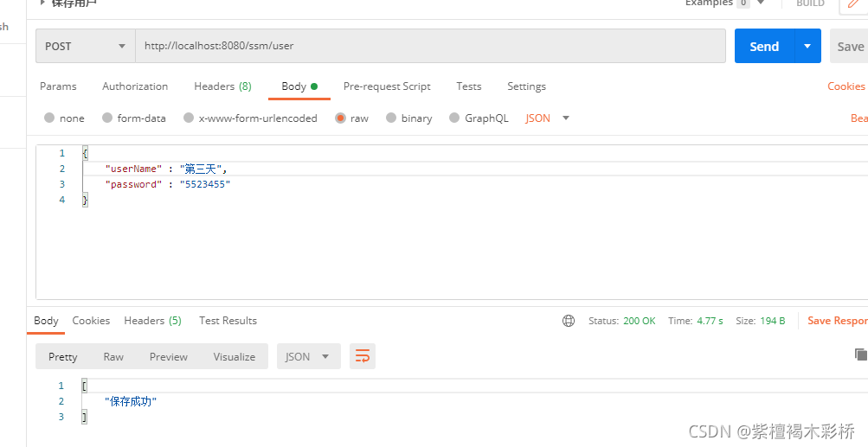Open the Test Results tab

coord(228,321)
